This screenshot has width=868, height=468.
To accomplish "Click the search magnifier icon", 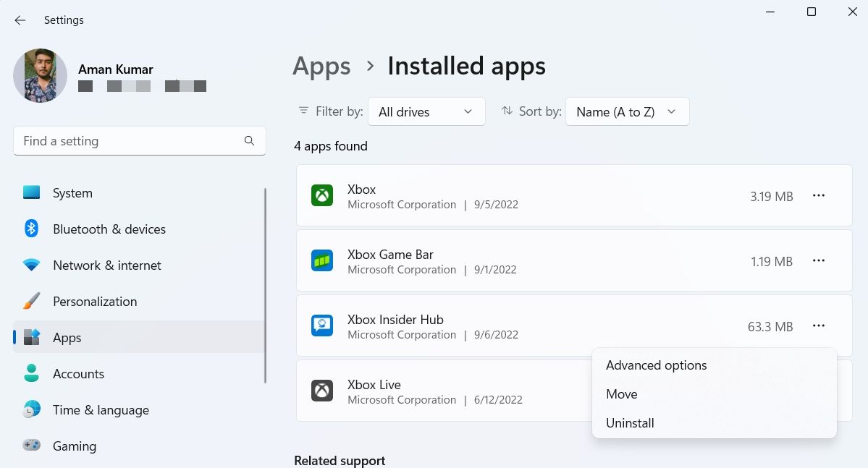I will point(249,141).
